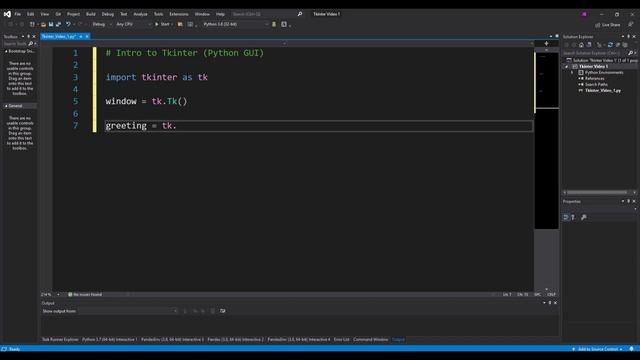Close the Tkinter_Video_1.py editor tab

pos(87,36)
